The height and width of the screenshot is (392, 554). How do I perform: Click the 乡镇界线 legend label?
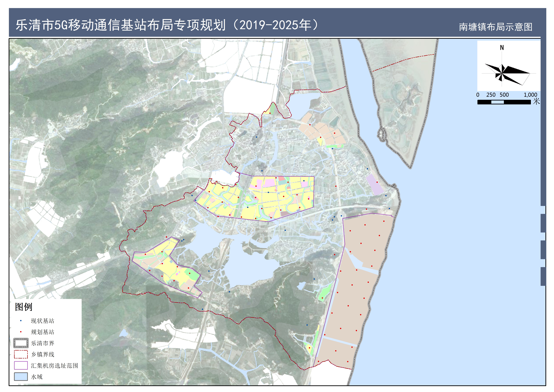click(x=43, y=354)
